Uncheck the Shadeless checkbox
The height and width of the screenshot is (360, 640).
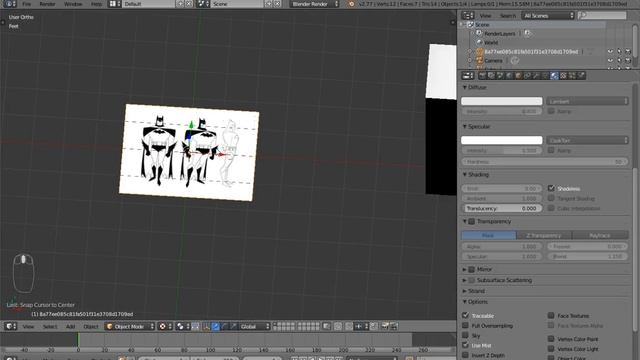pos(551,188)
